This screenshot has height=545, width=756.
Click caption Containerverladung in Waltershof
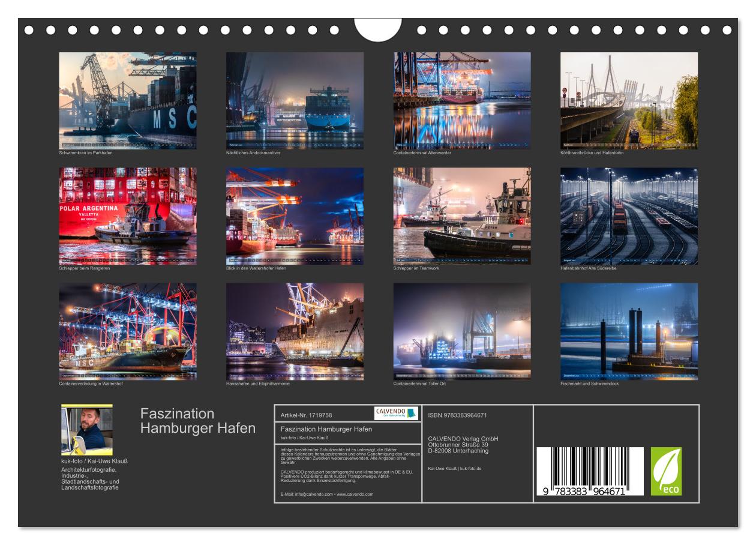click(x=91, y=384)
